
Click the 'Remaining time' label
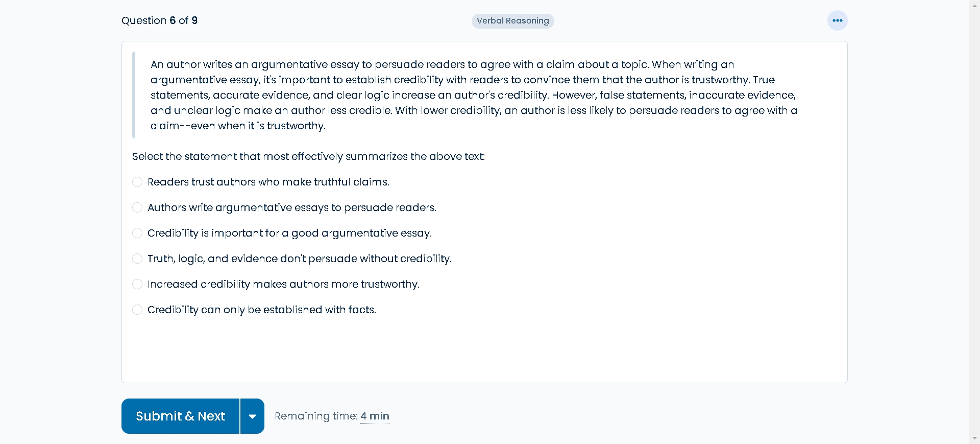(x=316, y=416)
